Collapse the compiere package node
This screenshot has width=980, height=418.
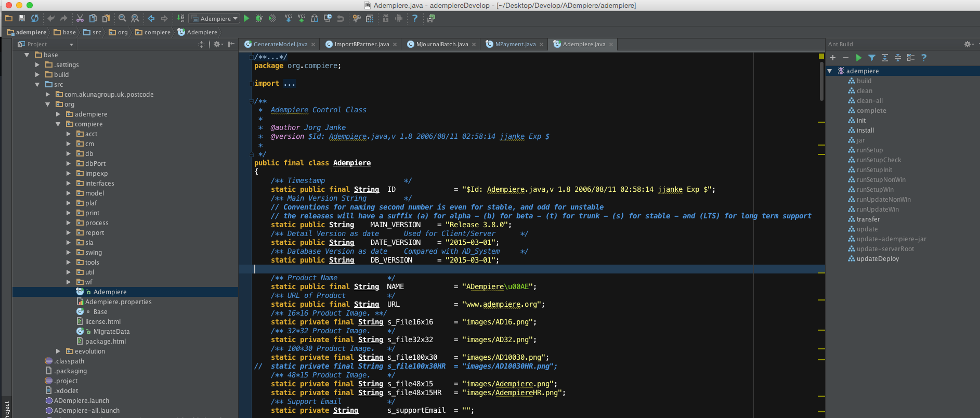(58, 124)
